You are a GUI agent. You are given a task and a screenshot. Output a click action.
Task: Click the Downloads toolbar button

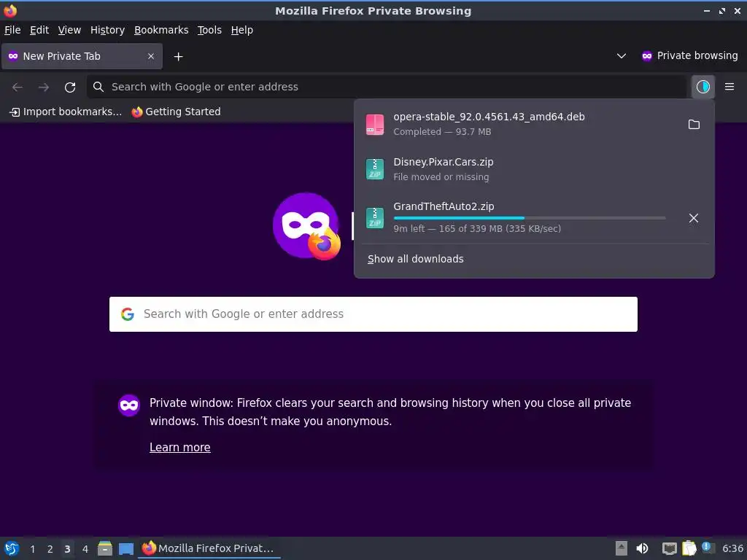tap(703, 87)
